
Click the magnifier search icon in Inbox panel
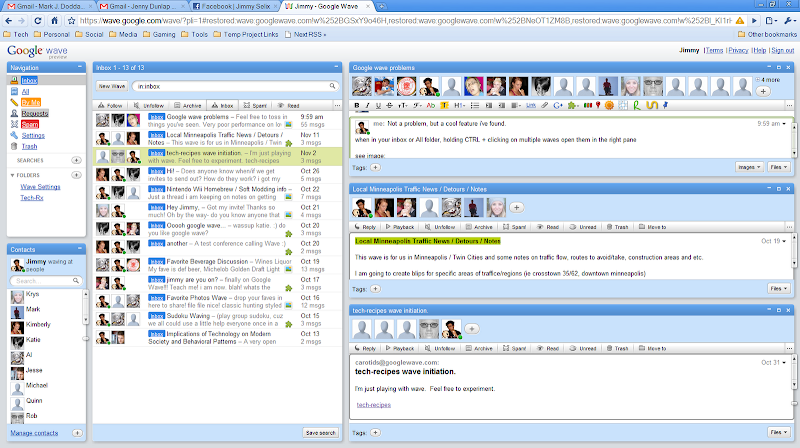[x=333, y=86]
